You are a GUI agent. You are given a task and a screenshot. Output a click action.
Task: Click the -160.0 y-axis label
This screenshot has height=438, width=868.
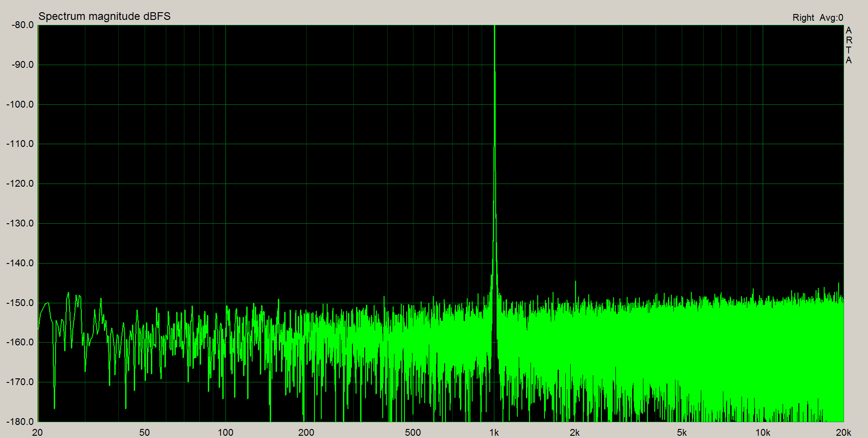[20, 342]
